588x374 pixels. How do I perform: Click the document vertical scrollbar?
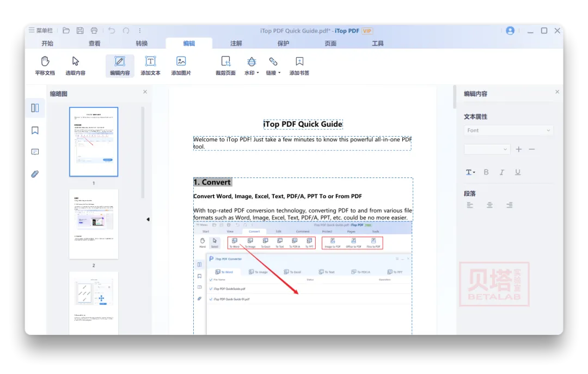pos(455,97)
